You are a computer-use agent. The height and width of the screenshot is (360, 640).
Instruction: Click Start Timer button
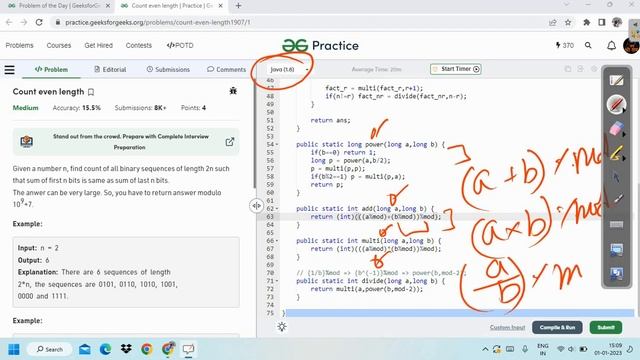click(456, 69)
